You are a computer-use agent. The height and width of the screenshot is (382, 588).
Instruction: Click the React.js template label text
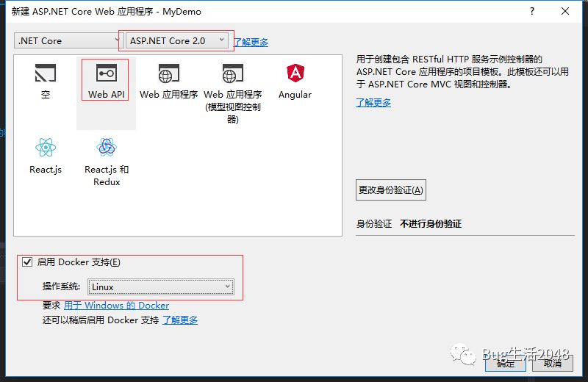(x=46, y=170)
